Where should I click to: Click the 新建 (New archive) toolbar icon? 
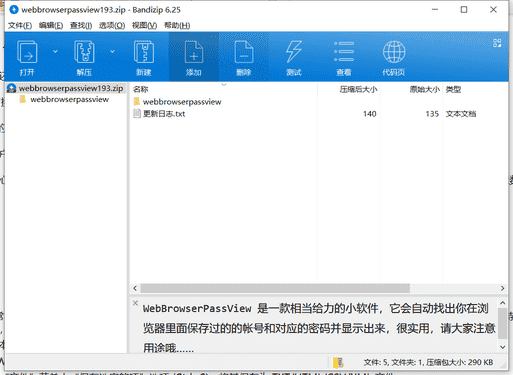coord(144,52)
